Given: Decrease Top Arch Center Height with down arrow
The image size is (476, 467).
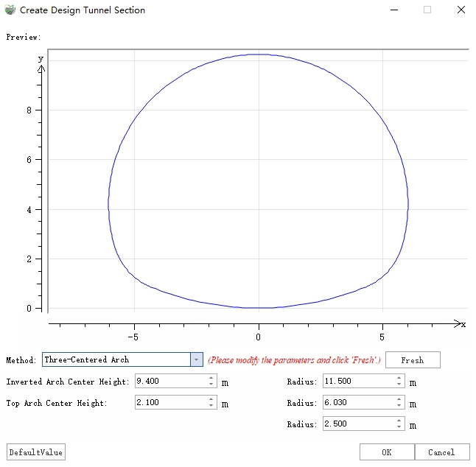Looking at the screenshot, I should coord(211,407).
